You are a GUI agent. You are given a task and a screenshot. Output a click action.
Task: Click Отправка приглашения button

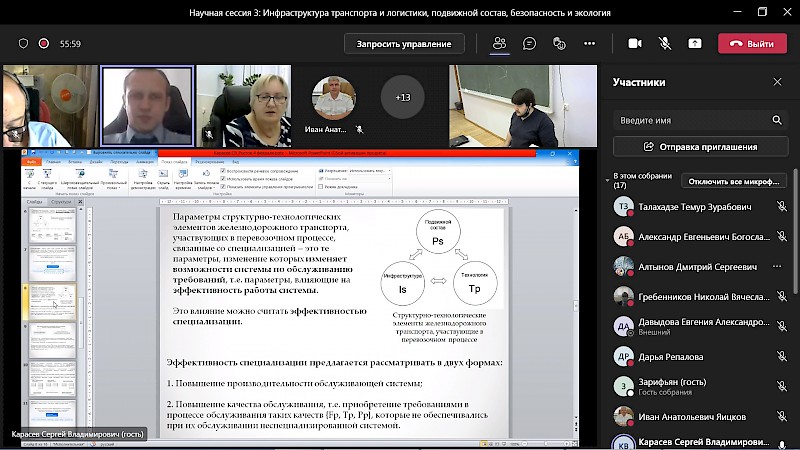[x=700, y=147]
